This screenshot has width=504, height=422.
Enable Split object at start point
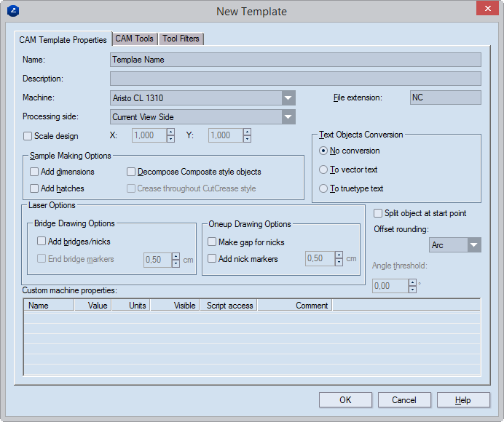pyautogui.click(x=378, y=213)
